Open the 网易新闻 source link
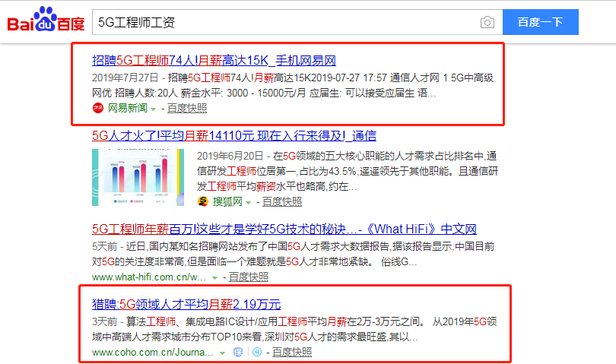Viewport: 616px width, 364px height. (127, 108)
